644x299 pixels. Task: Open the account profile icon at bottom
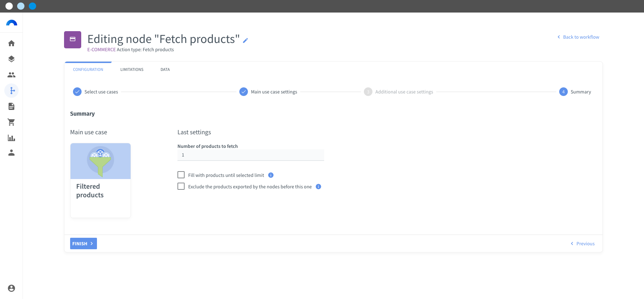11,288
